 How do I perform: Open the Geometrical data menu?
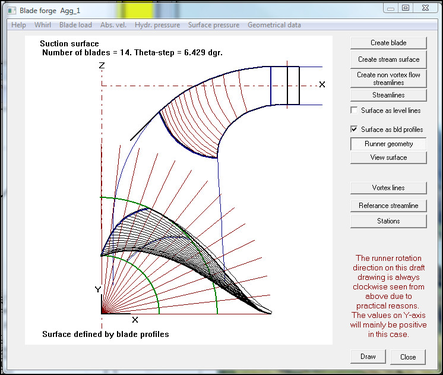click(x=274, y=25)
